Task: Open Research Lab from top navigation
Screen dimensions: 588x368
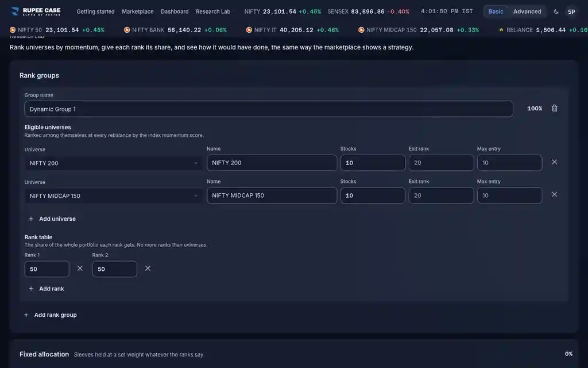Action: click(x=213, y=11)
